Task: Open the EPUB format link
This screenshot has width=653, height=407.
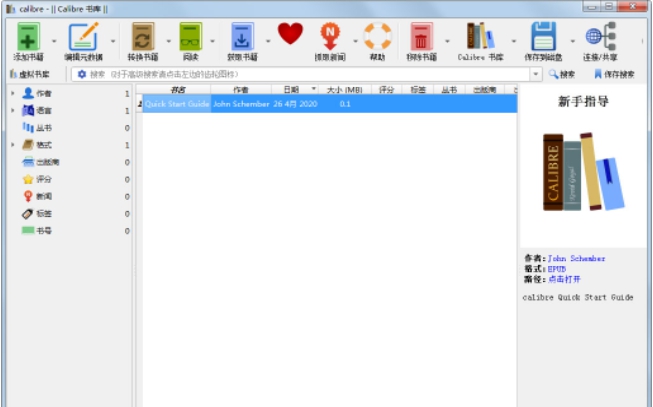Action: [556, 269]
